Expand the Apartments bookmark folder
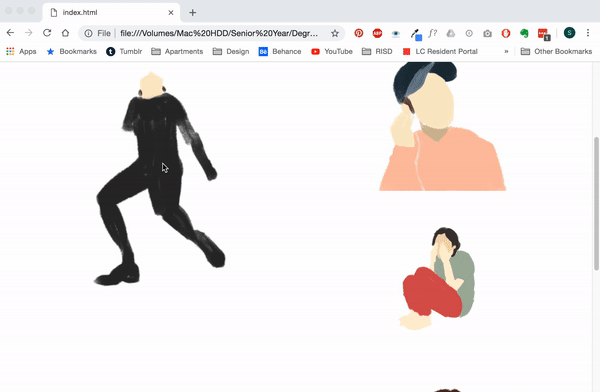 click(177, 51)
